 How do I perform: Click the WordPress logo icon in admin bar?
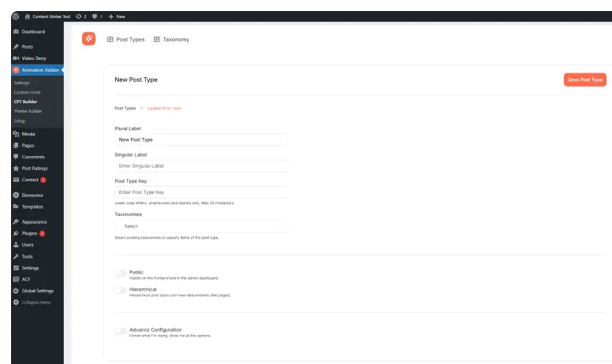[x=16, y=16]
